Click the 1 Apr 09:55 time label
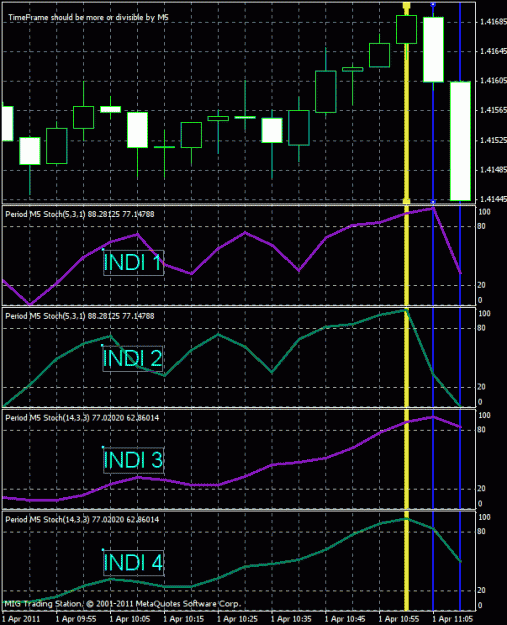Image resolution: width=507 pixels, height=625 pixels. click(76, 619)
